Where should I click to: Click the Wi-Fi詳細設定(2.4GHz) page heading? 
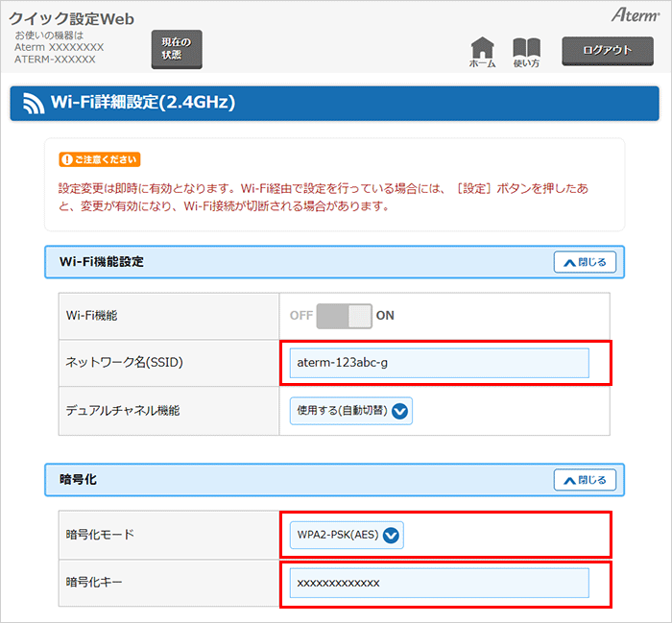click(143, 102)
